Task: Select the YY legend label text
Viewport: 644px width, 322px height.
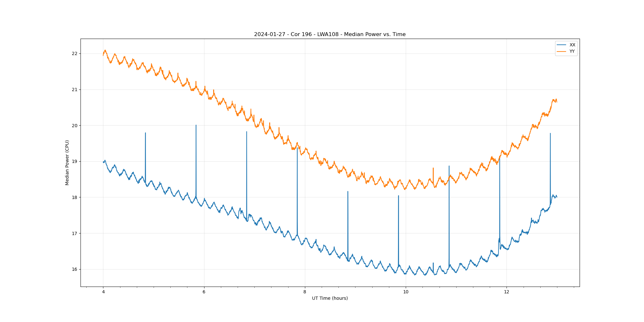Action: pyautogui.click(x=572, y=52)
